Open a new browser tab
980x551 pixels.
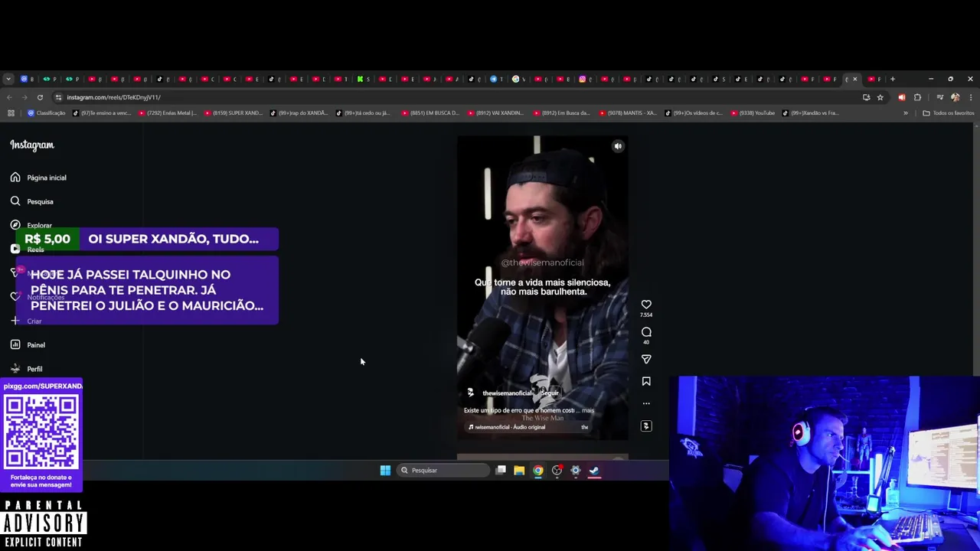point(892,79)
